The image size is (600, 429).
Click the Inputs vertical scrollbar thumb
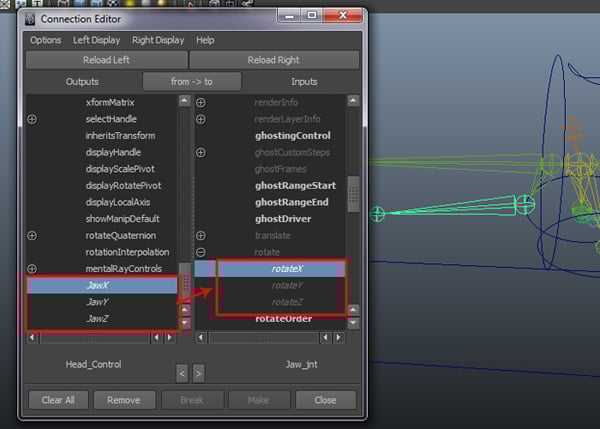[x=353, y=194]
